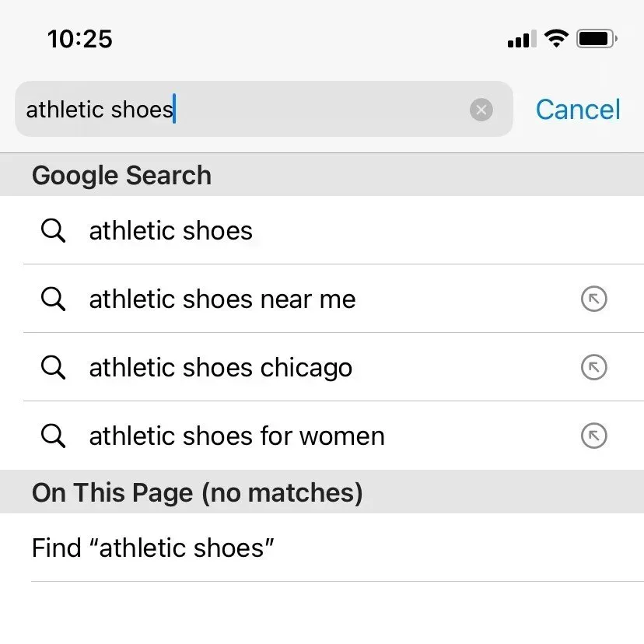Image resolution: width=644 pixels, height=644 pixels.
Task: Tap the search icon beside "athletic shoes chicago"
Action: tap(53, 367)
